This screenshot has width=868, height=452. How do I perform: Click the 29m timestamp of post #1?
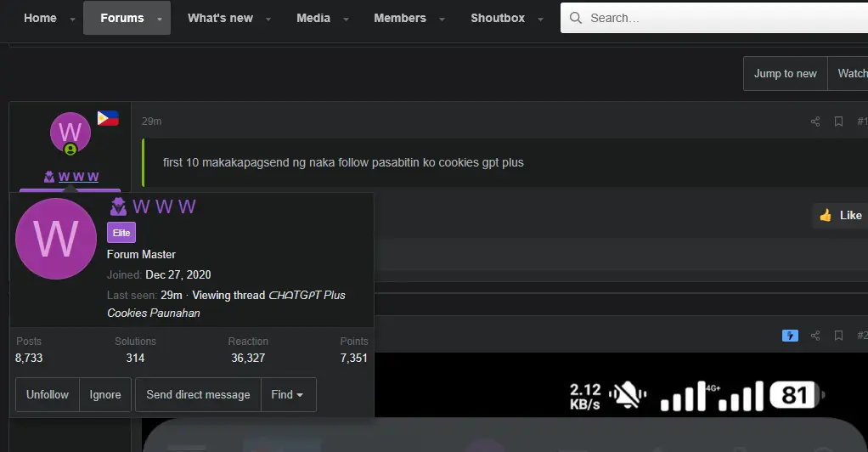[152, 121]
